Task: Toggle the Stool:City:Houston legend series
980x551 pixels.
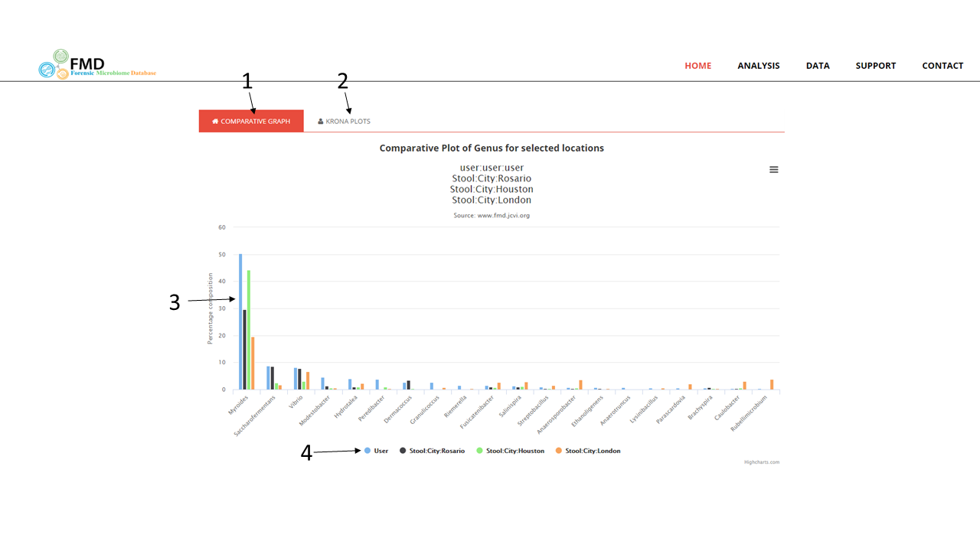Action: (510, 451)
